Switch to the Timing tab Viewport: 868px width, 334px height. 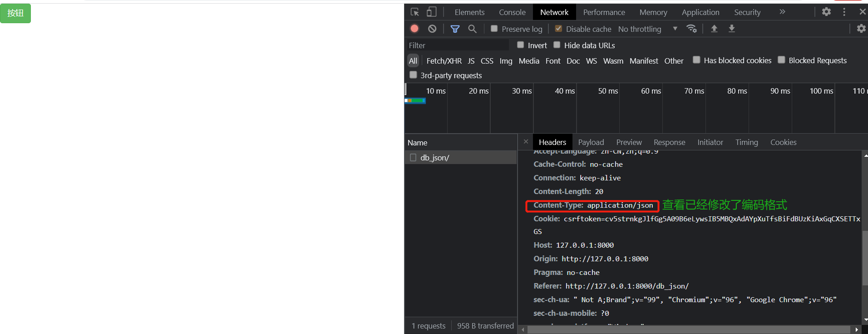[747, 142]
